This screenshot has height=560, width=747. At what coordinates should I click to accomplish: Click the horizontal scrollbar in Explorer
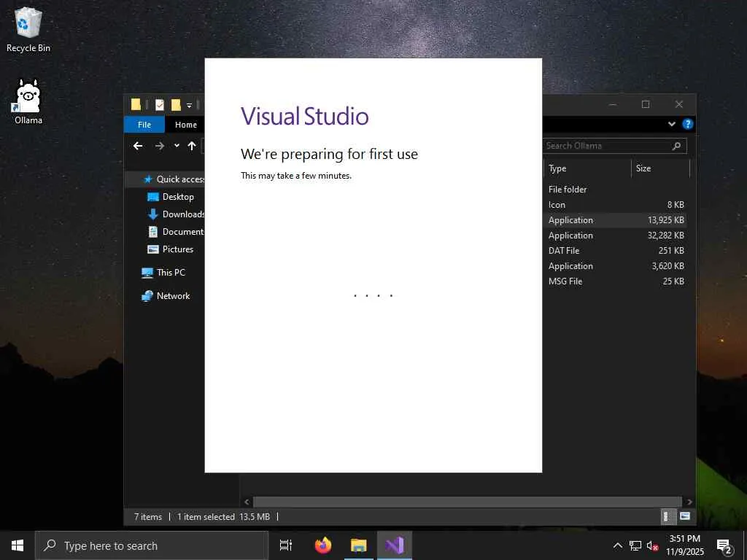point(468,502)
